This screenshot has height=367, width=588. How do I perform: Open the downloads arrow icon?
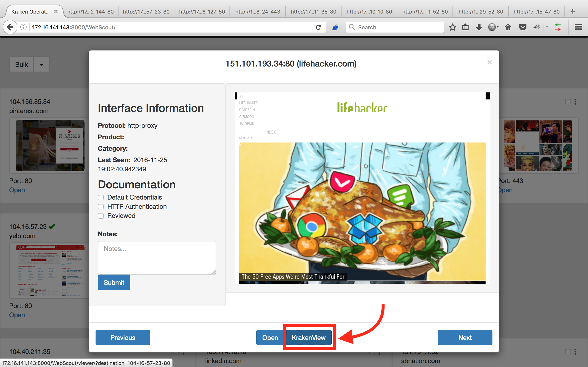pos(479,27)
